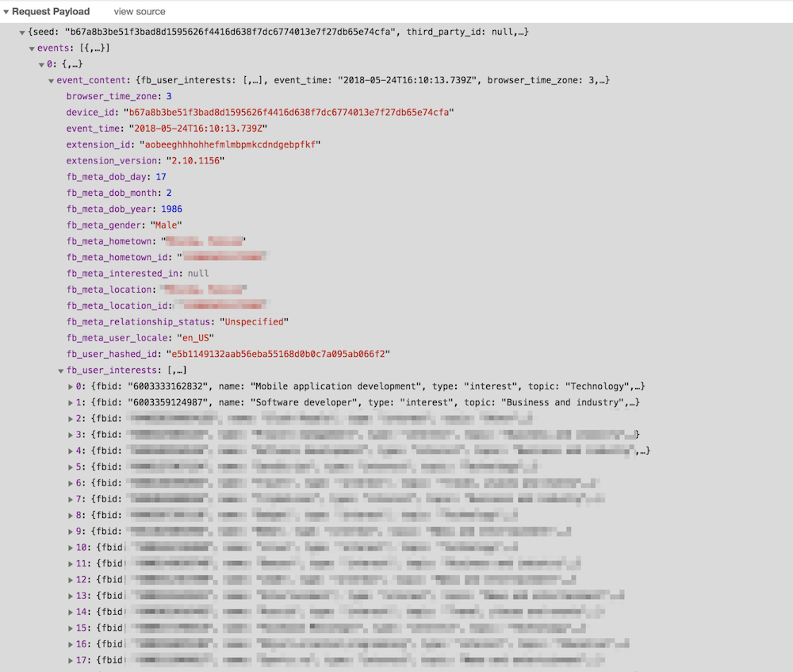Collapse the root seed object

pyautogui.click(x=22, y=33)
